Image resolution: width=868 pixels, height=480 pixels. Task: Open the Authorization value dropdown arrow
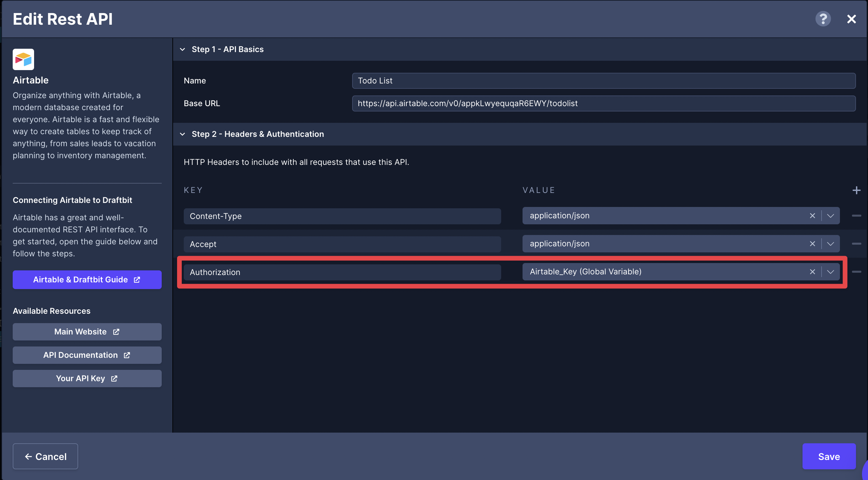(830, 272)
